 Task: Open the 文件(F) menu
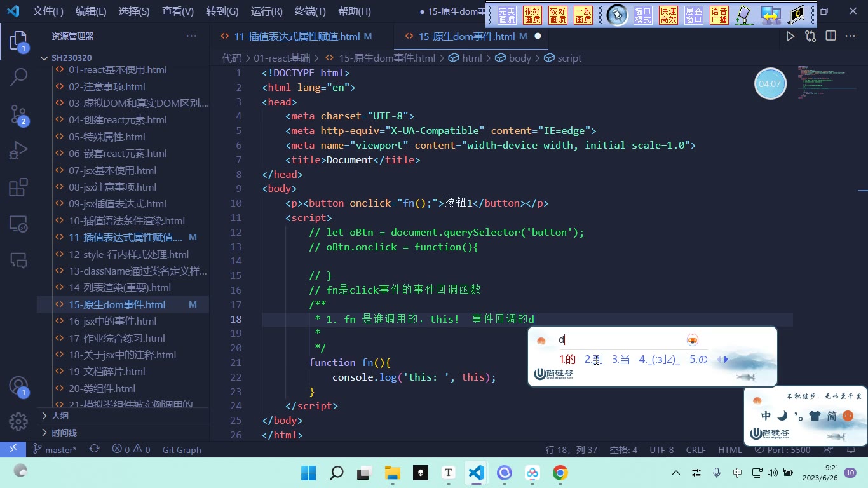click(48, 11)
